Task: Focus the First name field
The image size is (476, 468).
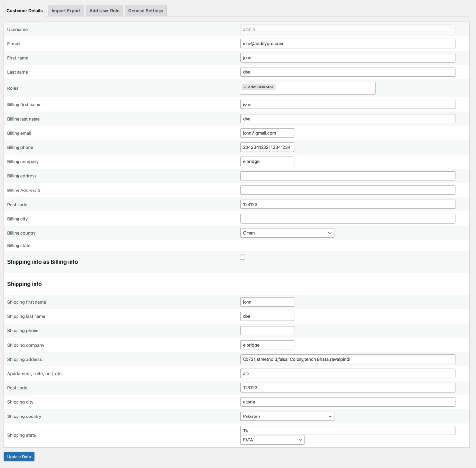Action: coord(347,58)
